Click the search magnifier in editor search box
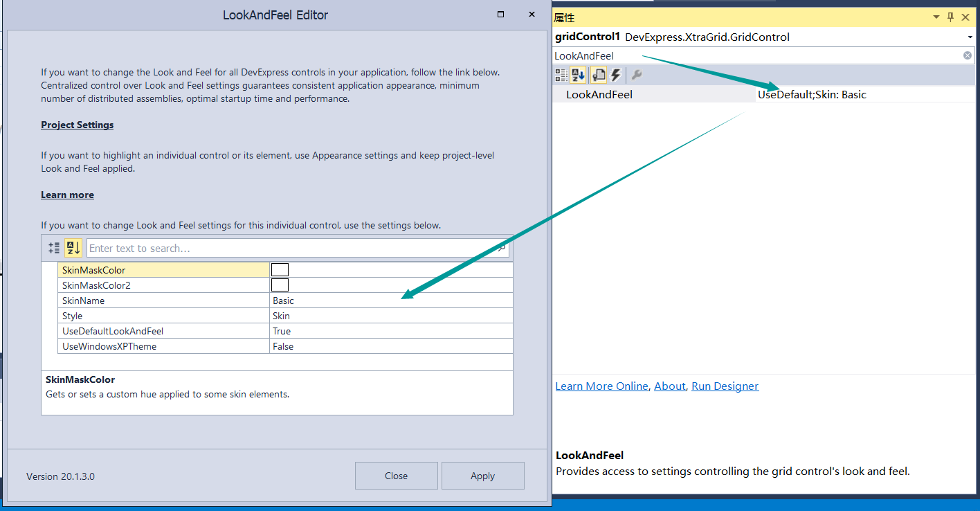The height and width of the screenshot is (511, 980). pyautogui.click(x=502, y=247)
